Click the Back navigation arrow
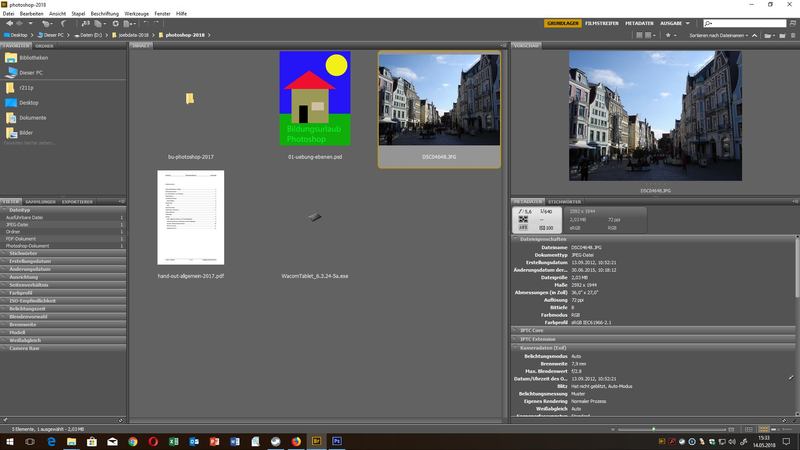This screenshot has width=800, height=450. click(x=8, y=21)
